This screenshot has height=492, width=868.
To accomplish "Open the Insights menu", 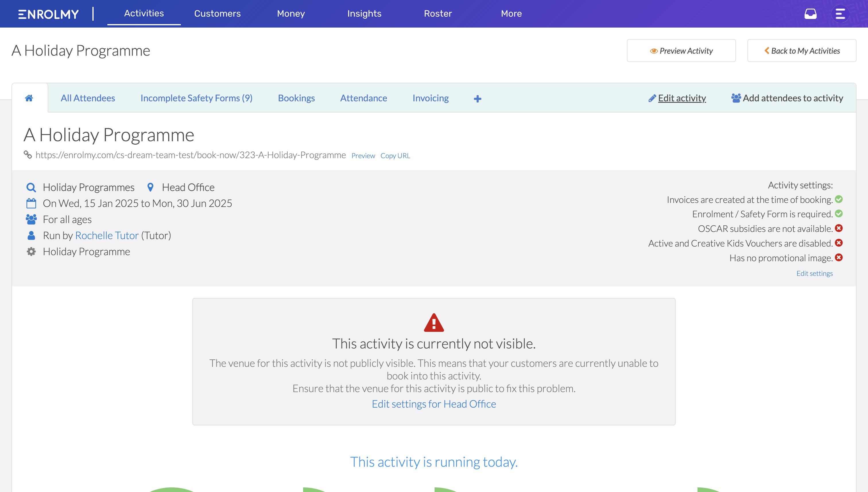I will (x=364, y=13).
